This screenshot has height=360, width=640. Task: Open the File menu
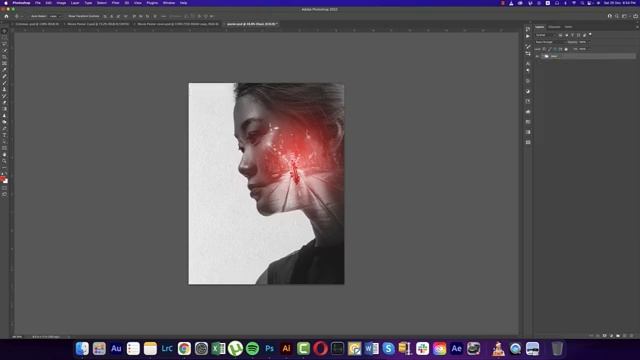pos(38,3)
